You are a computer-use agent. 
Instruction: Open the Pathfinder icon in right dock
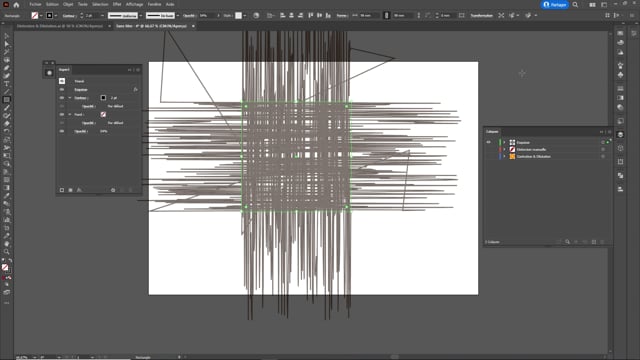(x=620, y=175)
